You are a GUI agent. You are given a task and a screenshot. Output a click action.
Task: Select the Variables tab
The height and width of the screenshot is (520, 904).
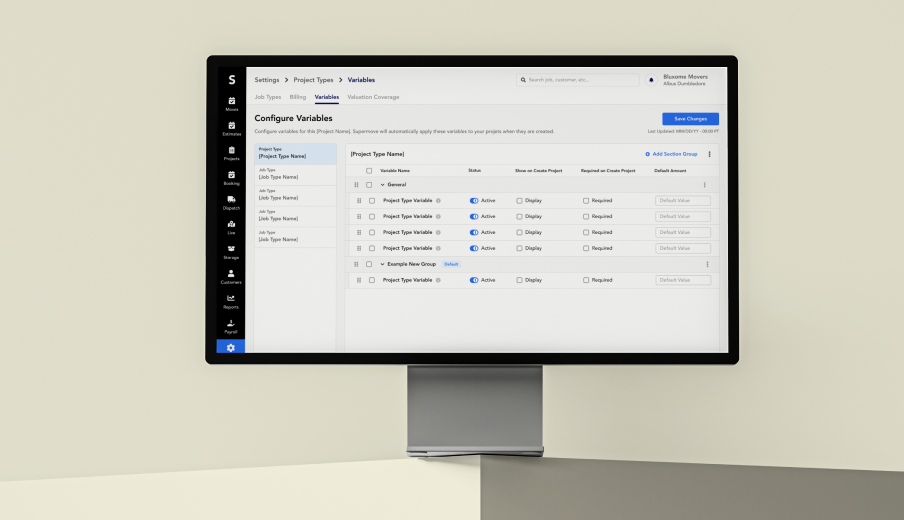click(x=327, y=97)
